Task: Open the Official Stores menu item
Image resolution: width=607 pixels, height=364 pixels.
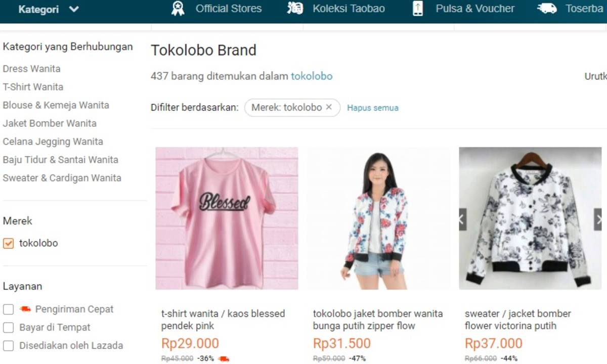Action: point(228,9)
